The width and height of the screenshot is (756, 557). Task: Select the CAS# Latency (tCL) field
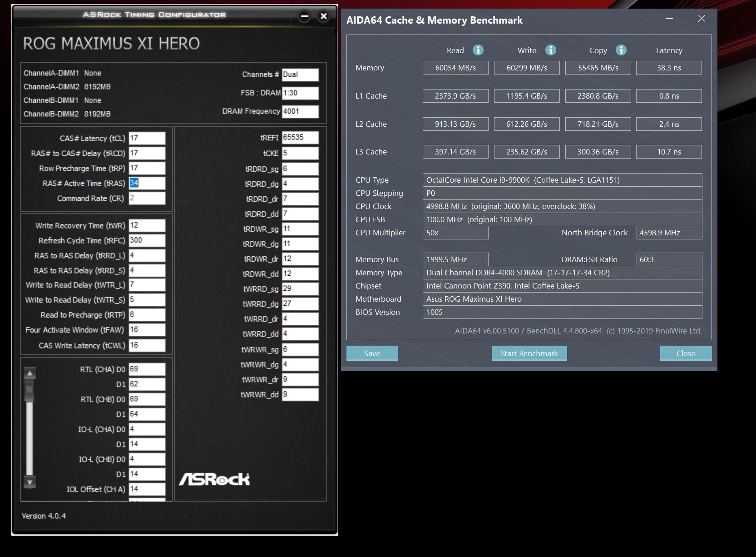tap(147, 138)
